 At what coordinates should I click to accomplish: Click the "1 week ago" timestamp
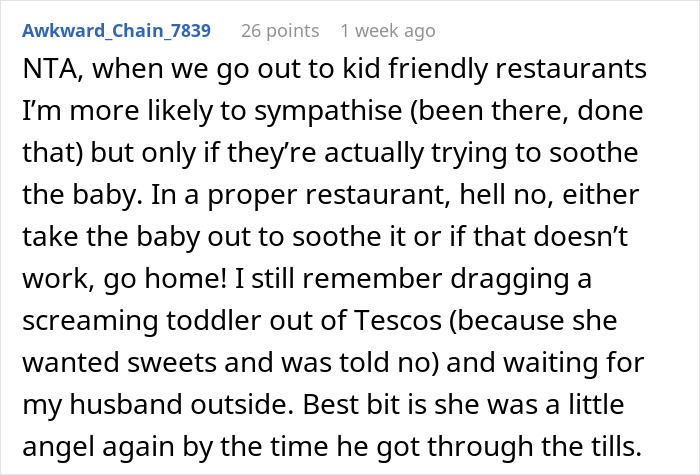point(388,31)
